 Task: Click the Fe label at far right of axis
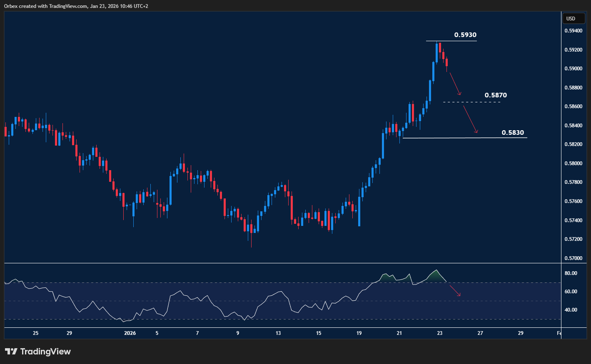click(559, 333)
